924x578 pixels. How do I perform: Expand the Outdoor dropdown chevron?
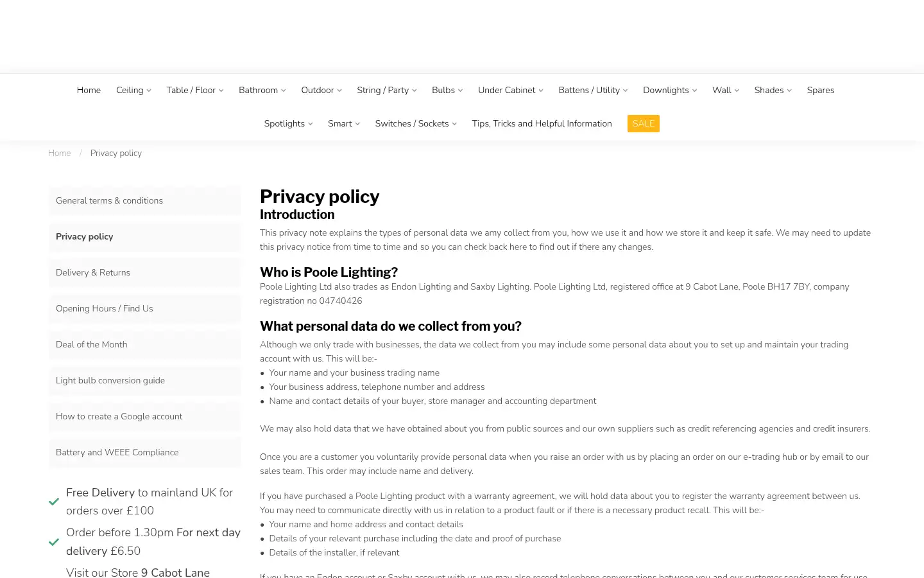pyautogui.click(x=339, y=91)
